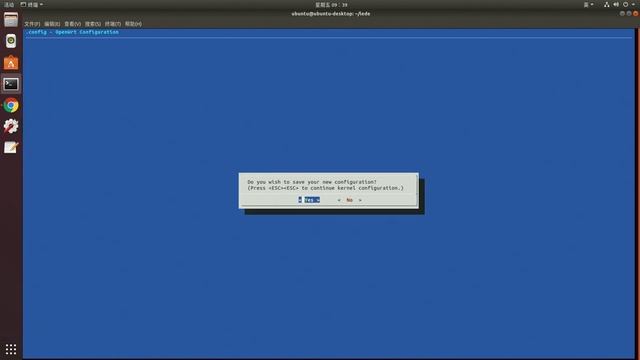Launch Rhythmbox from the dock
The height and width of the screenshot is (360, 640).
coord(11,41)
